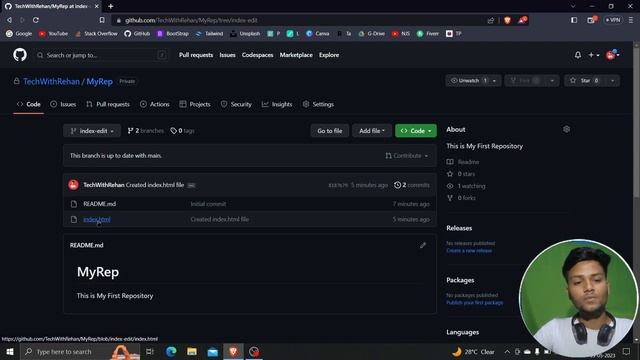Open the user avatar menu
640x360 pixels.
click(x=612, y=55)
